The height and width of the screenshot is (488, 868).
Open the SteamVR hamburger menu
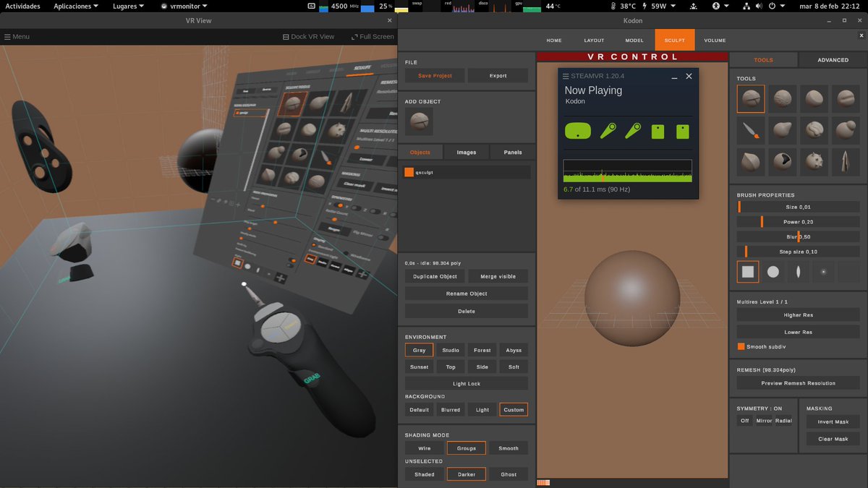566,76
